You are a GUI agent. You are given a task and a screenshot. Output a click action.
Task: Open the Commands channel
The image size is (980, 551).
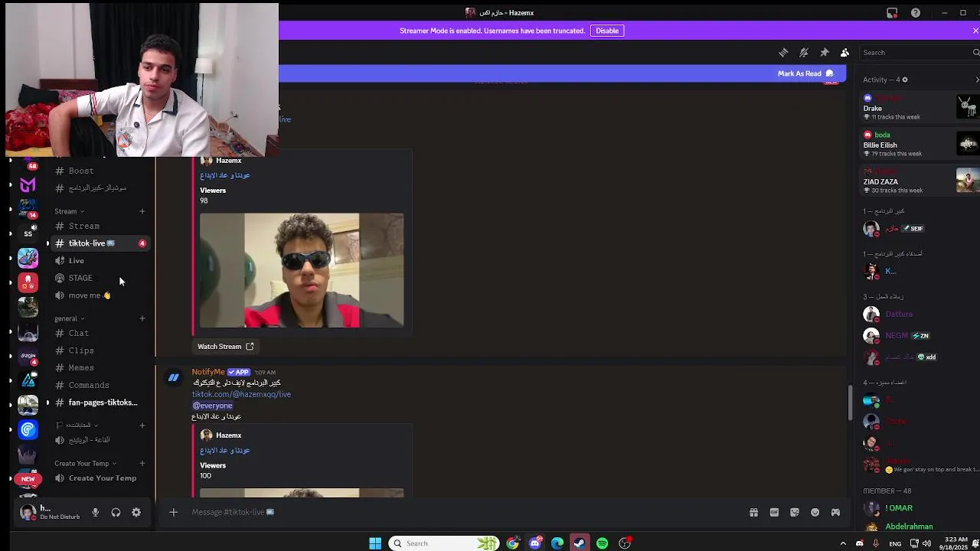click(x=100, y=385)
